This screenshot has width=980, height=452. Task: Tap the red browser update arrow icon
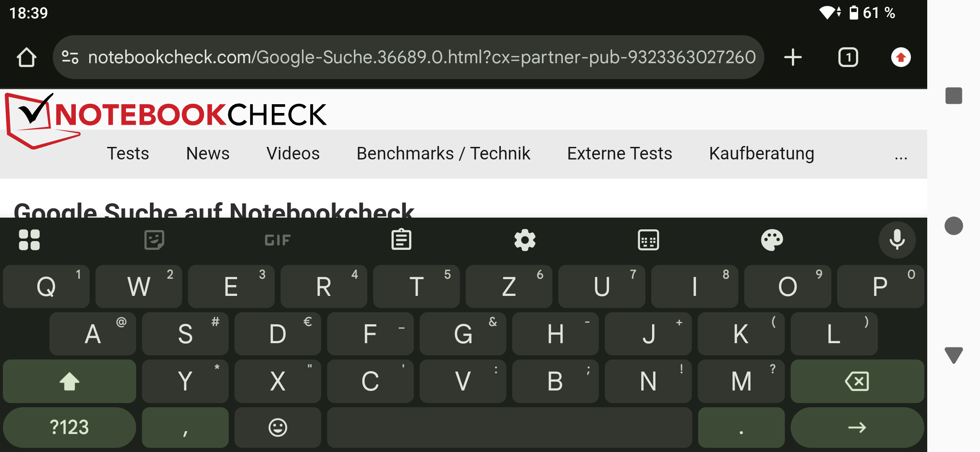click(x=901, y=57)
